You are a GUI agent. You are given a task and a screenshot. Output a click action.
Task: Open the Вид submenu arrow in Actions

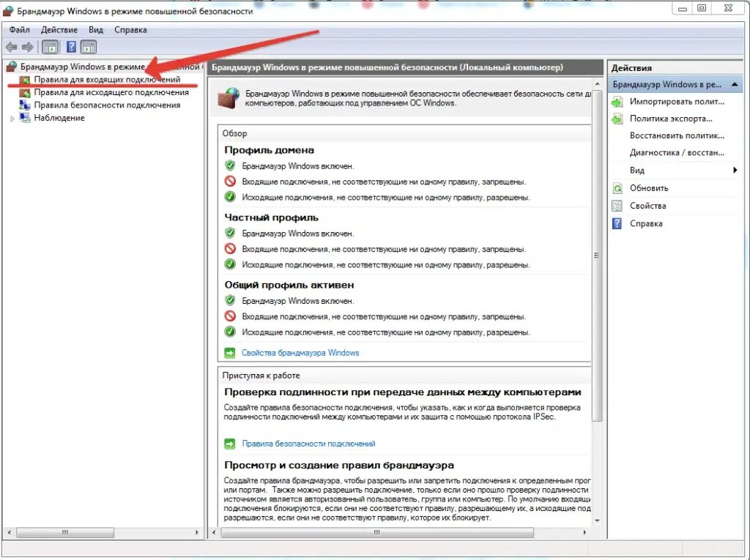pos(735,171)
